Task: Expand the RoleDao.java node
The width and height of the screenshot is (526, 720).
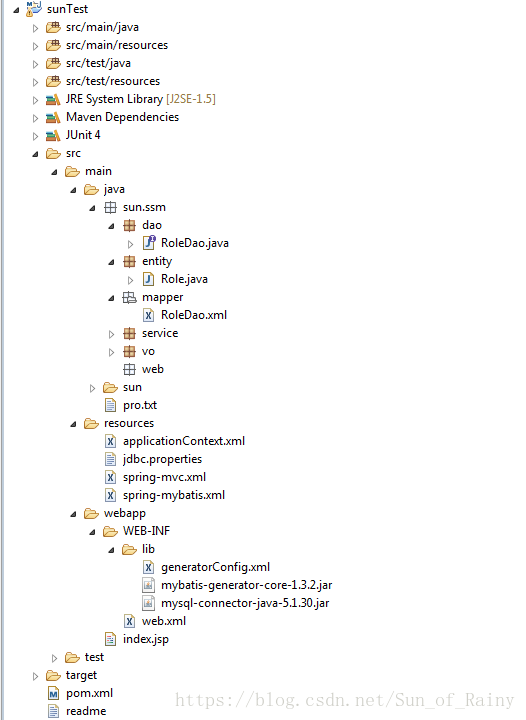Action: [130, 244]
